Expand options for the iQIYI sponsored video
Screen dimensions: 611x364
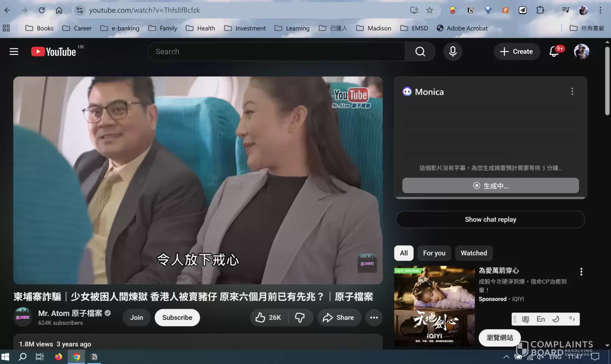(x=581, y=272)
